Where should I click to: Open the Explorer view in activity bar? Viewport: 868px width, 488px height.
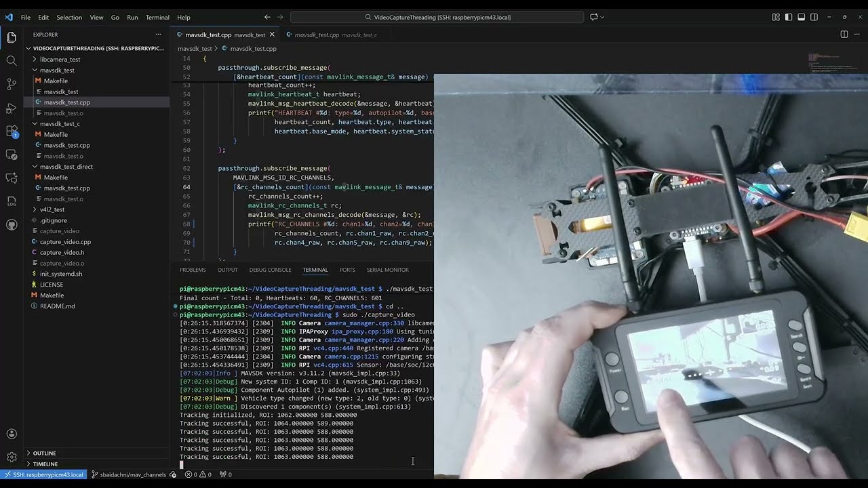(x=12, y=37)
